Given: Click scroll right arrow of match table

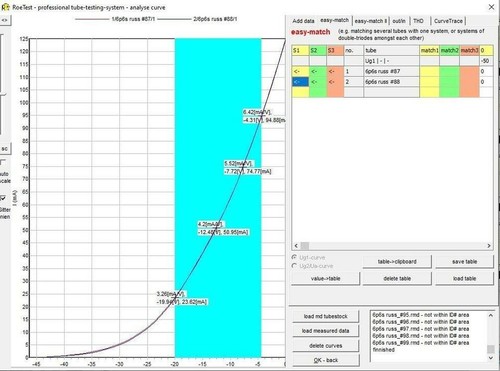Looking at the screenshot, I should tap(489, 246).
